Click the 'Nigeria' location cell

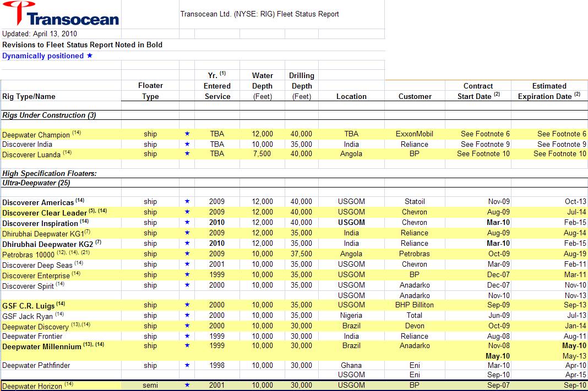click(351, 315)
